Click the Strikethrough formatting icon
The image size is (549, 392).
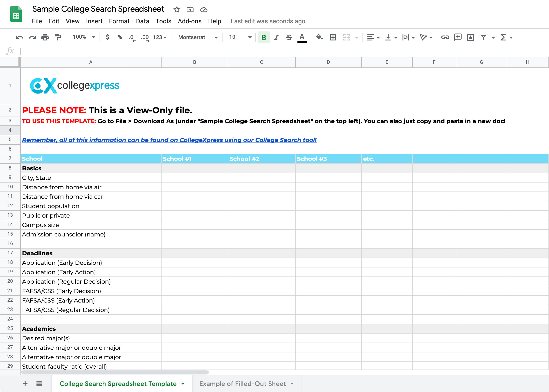288,37
